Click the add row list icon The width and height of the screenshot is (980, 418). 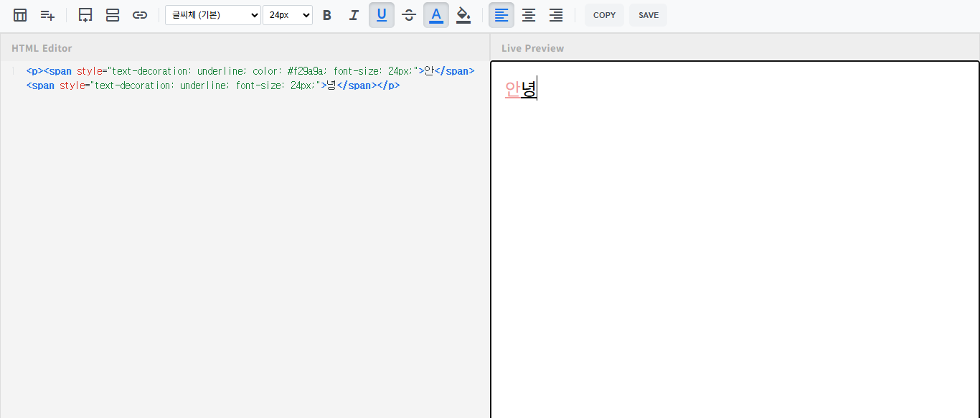(47, 15)
